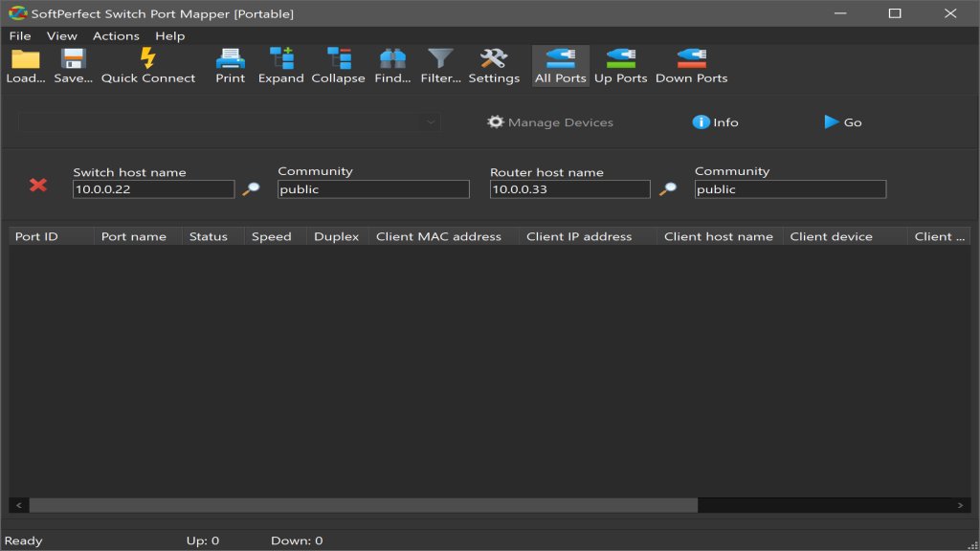Open the Actions menu
Screen dimensions: 980x551
116,36
